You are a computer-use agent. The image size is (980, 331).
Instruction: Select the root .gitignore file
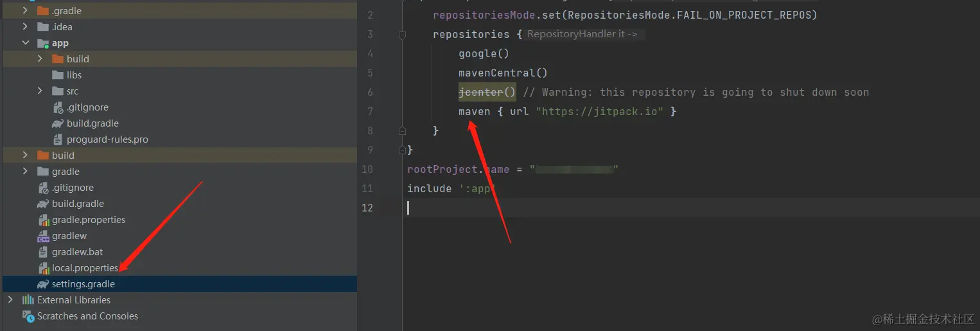click(73, 188)
